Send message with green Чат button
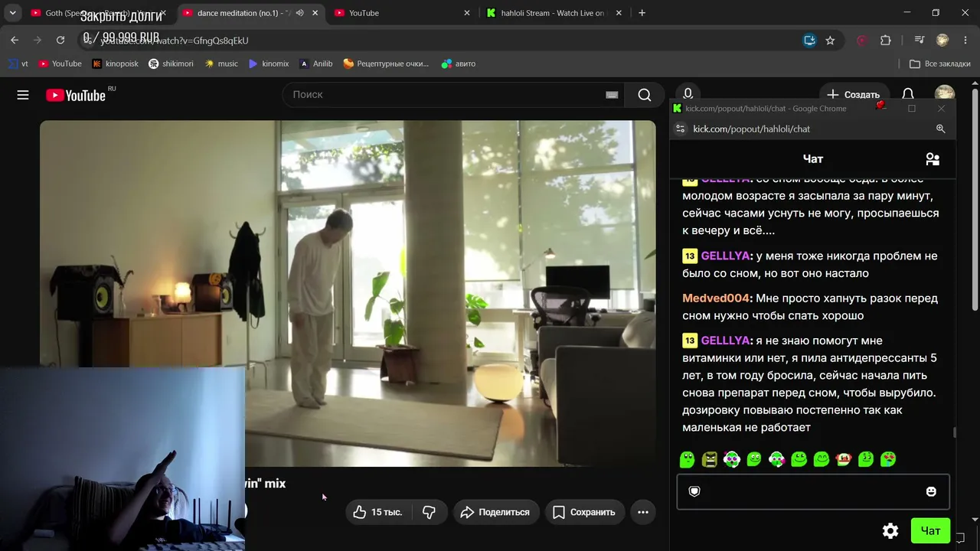 click(x=930, y=531)
